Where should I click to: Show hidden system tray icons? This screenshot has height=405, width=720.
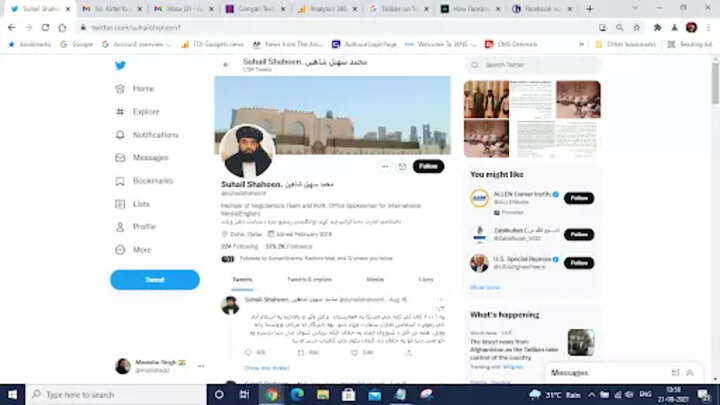[591, 394]
